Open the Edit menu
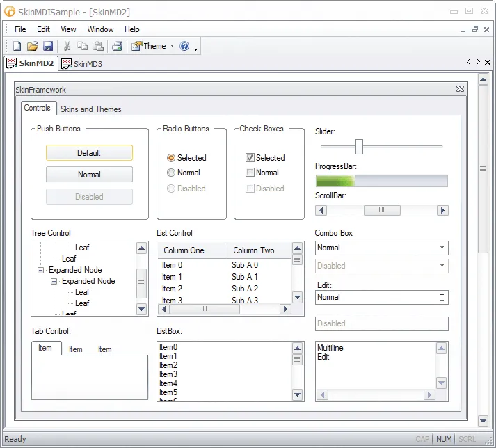 pos(43,29)
